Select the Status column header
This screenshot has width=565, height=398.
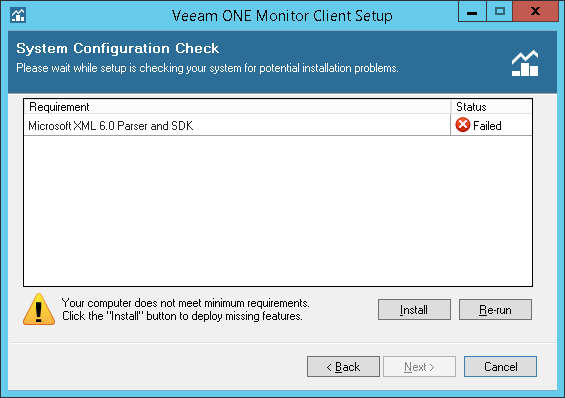click(491, 107)
